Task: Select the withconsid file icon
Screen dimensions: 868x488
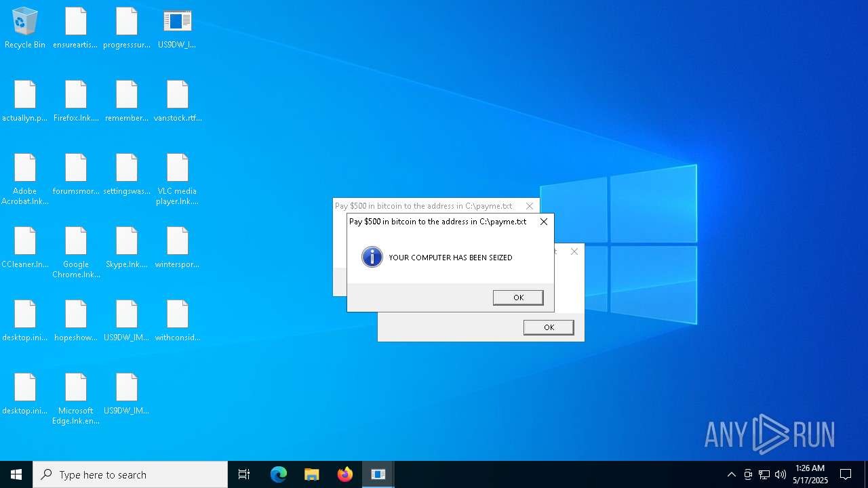Action: click(178, 321)
